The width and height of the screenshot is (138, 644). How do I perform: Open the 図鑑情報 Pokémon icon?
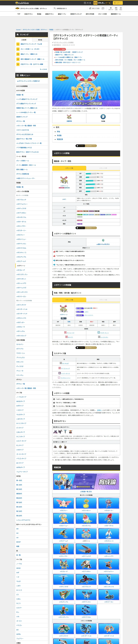(69, 117)
